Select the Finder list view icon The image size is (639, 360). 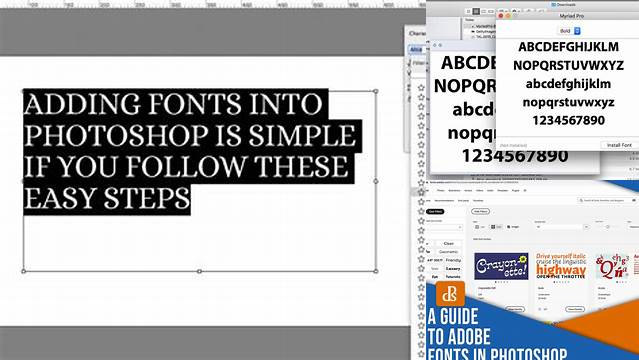[x=476, y=11]
